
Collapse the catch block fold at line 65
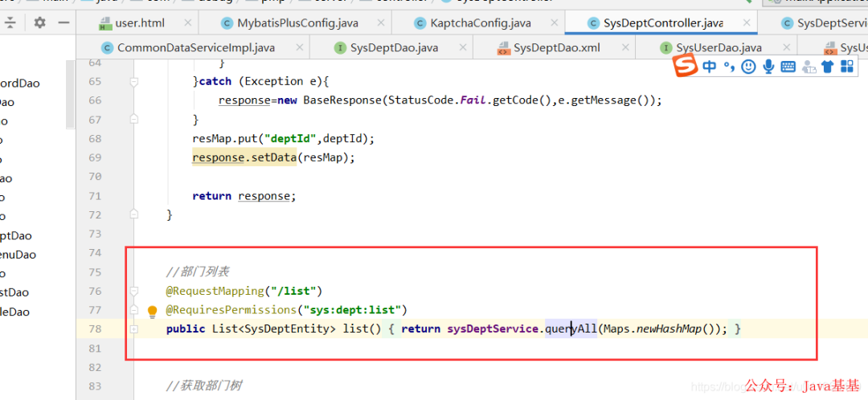(133, 81)
